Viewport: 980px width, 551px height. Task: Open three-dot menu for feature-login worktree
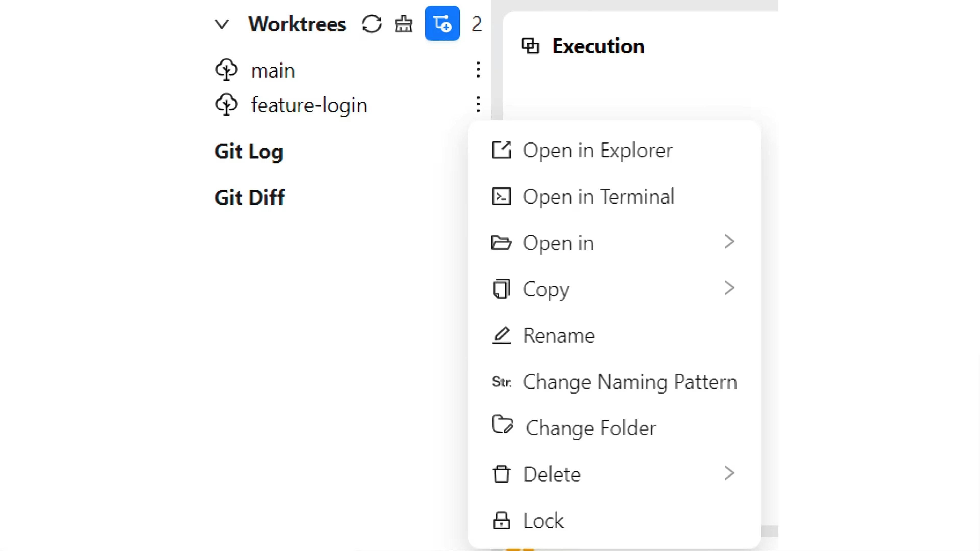pyautogui.click(x=478, y=104)
